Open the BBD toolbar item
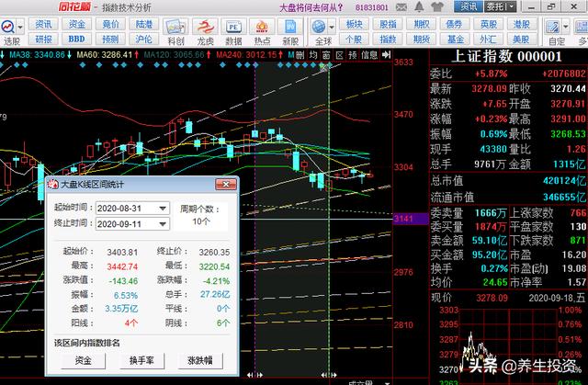Viewport: 588px width, 385px height. point(77,39)
